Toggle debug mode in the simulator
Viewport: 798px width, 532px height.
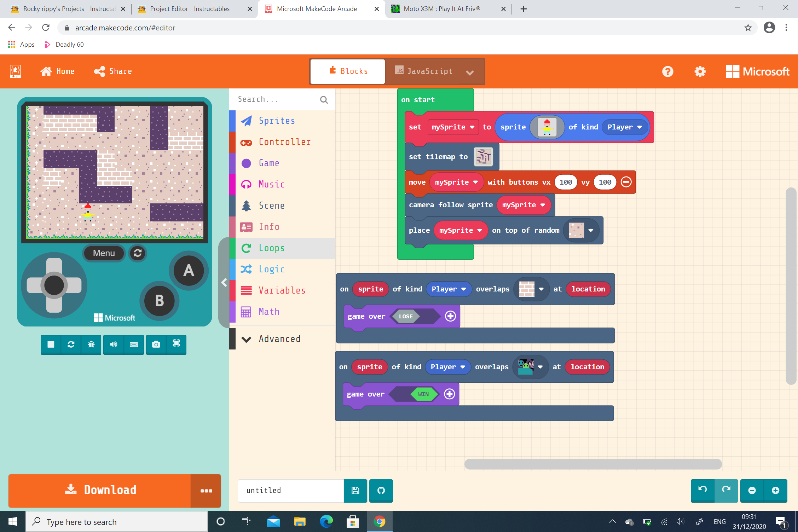[91, 345]
